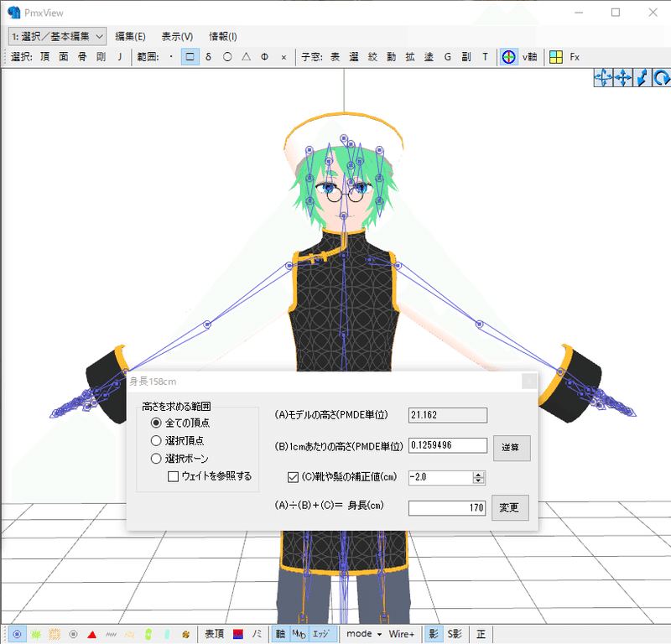Image resolution: width=671 pixels, height=644 pixels.
Task: Click the Fx effects button
Action: click(x=575, y=57)
